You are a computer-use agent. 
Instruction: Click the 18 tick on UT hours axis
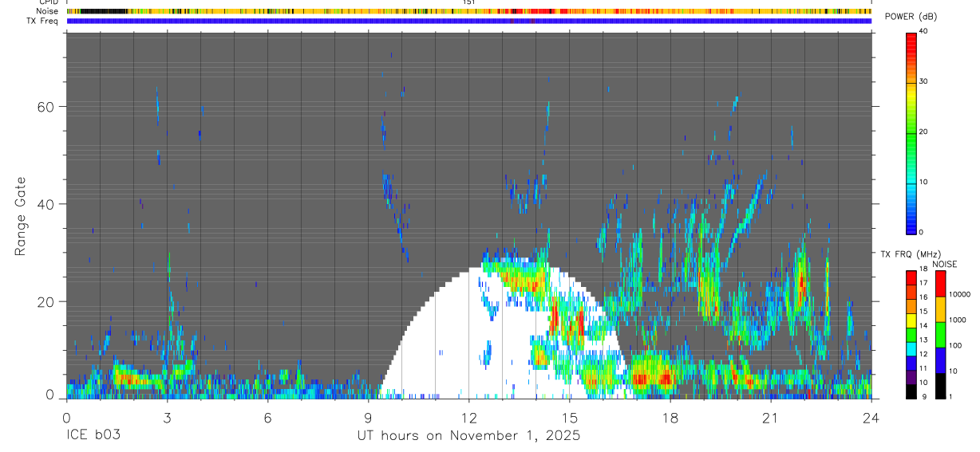click(x=670, y=418)
